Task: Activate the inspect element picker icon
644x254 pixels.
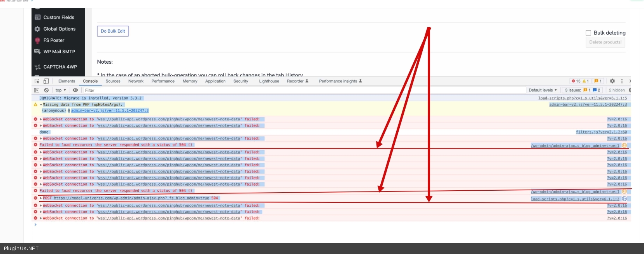Action: pos(37,81)
